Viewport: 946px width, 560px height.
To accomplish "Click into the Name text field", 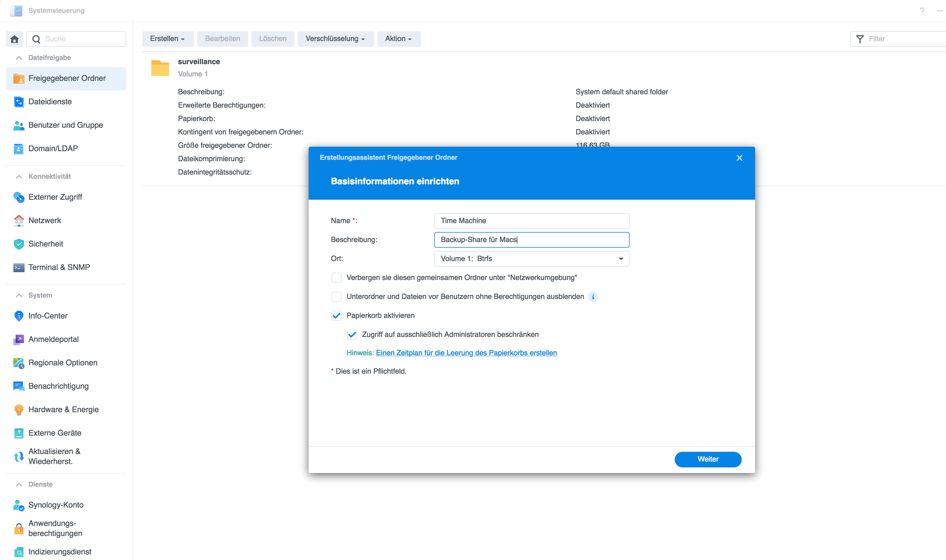I will click(x=531, y=221).
